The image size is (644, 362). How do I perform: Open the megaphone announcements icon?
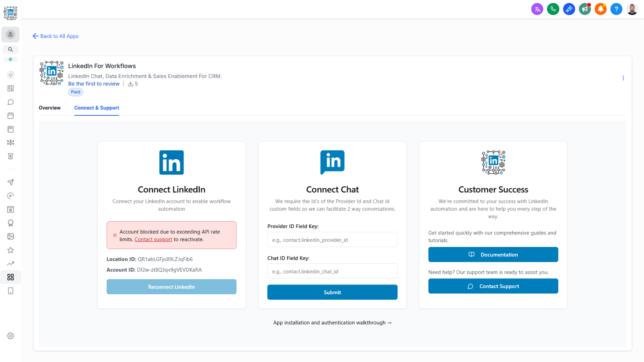click(585, 9)
